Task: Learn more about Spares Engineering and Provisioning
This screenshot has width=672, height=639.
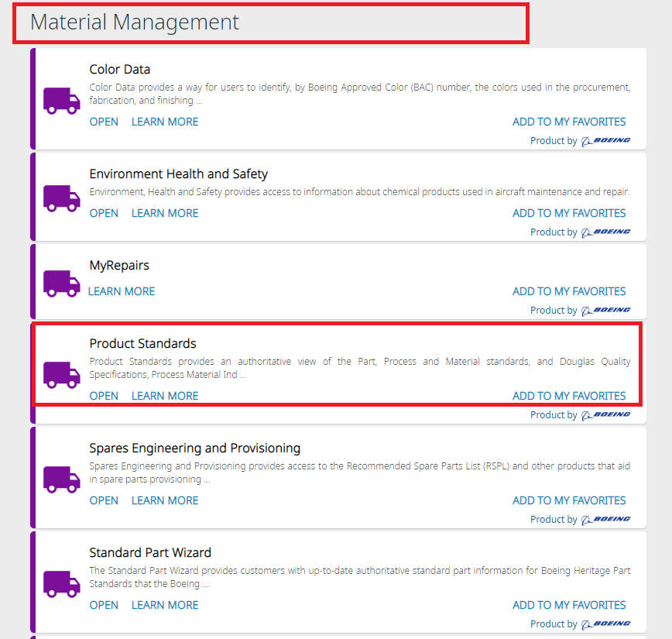Action: pyautogui.click(x=165, y=500)
